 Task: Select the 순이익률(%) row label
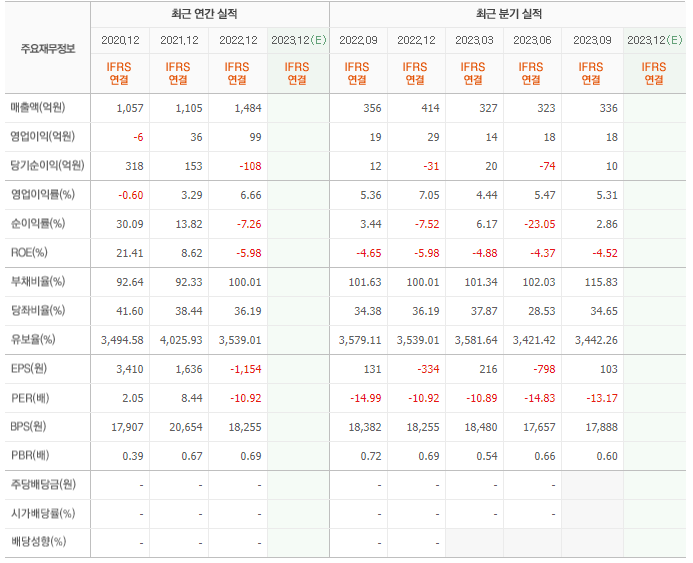tap(38, 224)
